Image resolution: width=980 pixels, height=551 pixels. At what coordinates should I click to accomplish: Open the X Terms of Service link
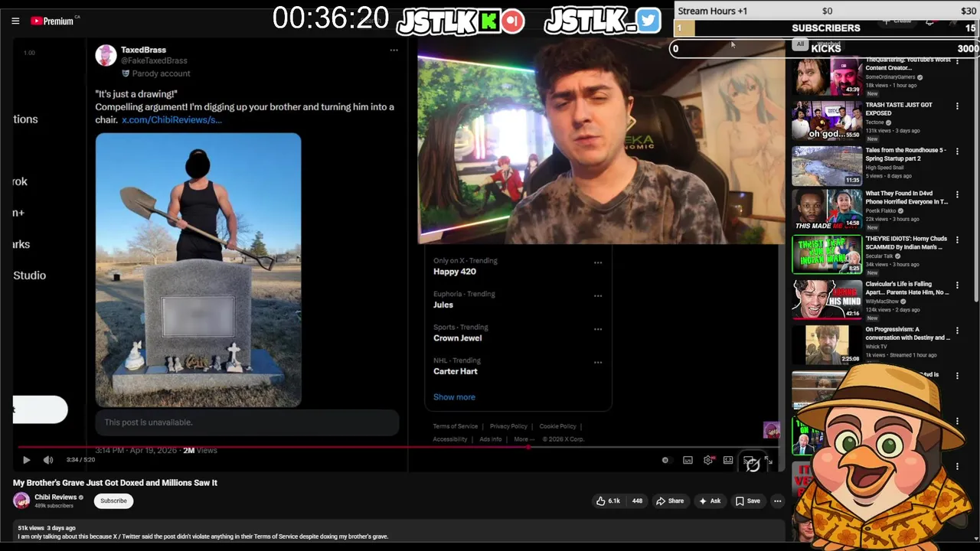point(456,426)
